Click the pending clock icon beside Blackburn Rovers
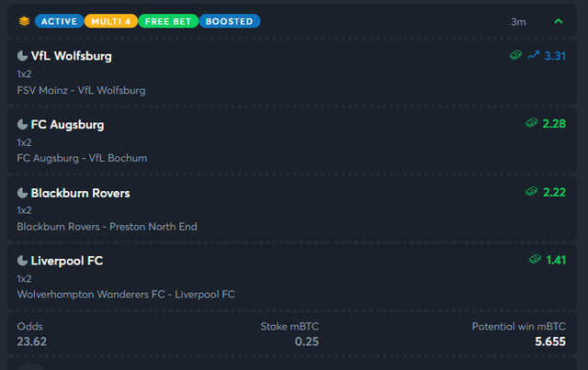This screenshot has width=588, height=370. click(22, 193)
